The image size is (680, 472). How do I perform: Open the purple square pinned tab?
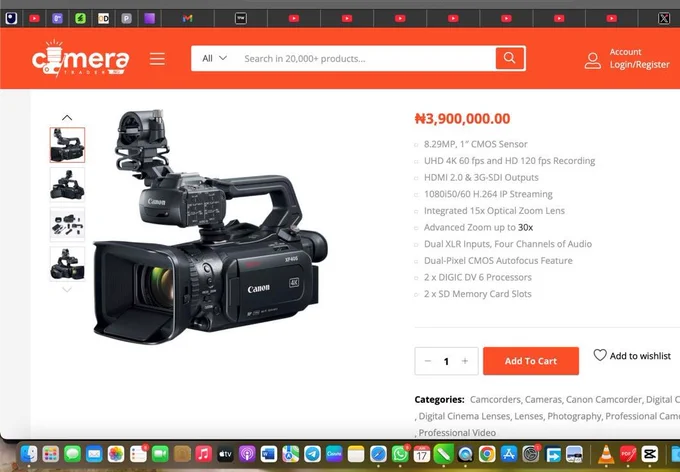click(x=149, y=18)
